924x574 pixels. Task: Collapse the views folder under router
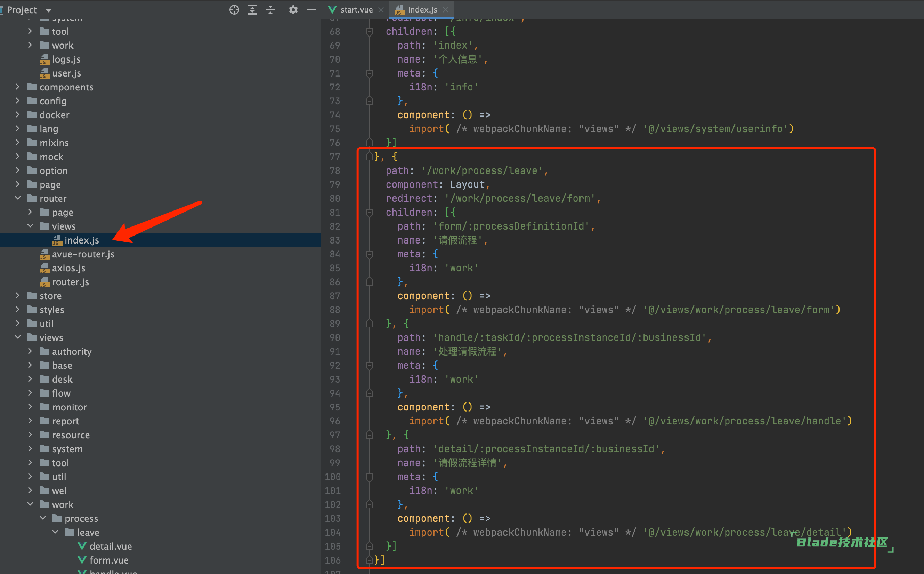30,226
